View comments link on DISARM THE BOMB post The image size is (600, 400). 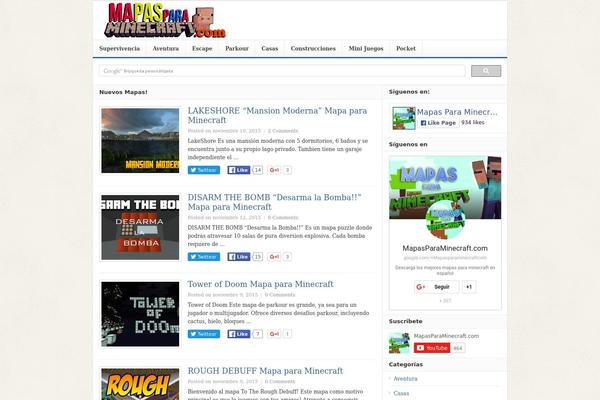(x=283, y=218)
